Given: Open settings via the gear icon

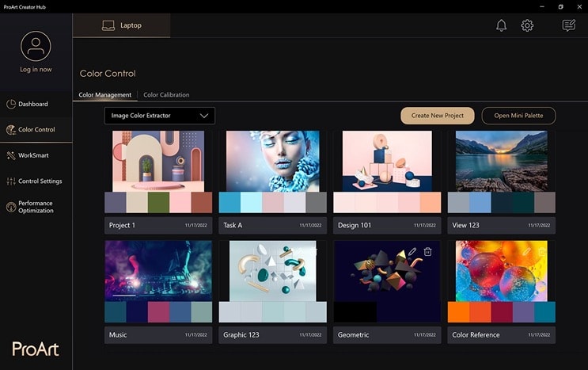Looking at the screenshot, I should 527,25.
